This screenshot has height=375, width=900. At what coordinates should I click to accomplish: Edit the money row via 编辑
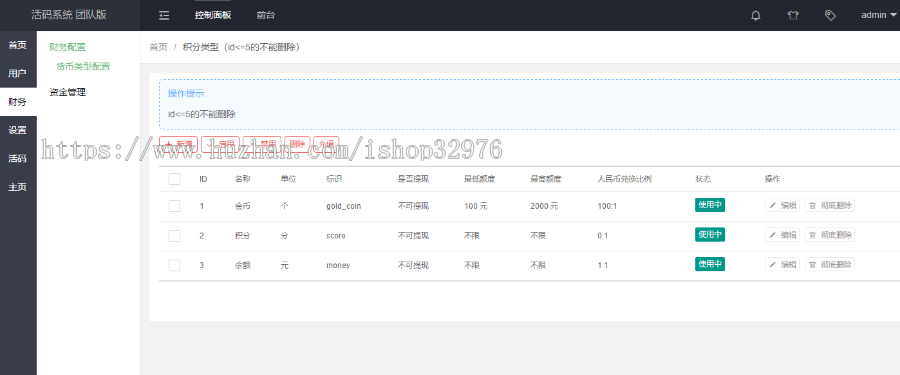782,264
